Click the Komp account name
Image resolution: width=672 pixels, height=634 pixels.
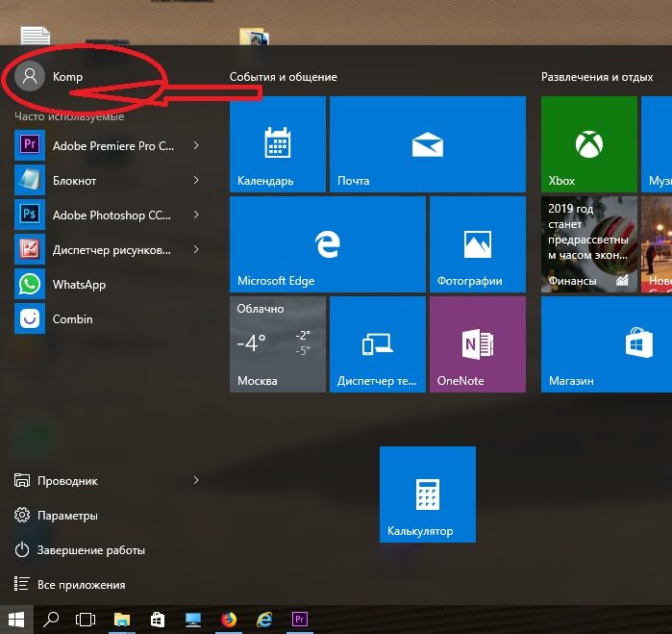pyautogui.click(x=67, y=77)
